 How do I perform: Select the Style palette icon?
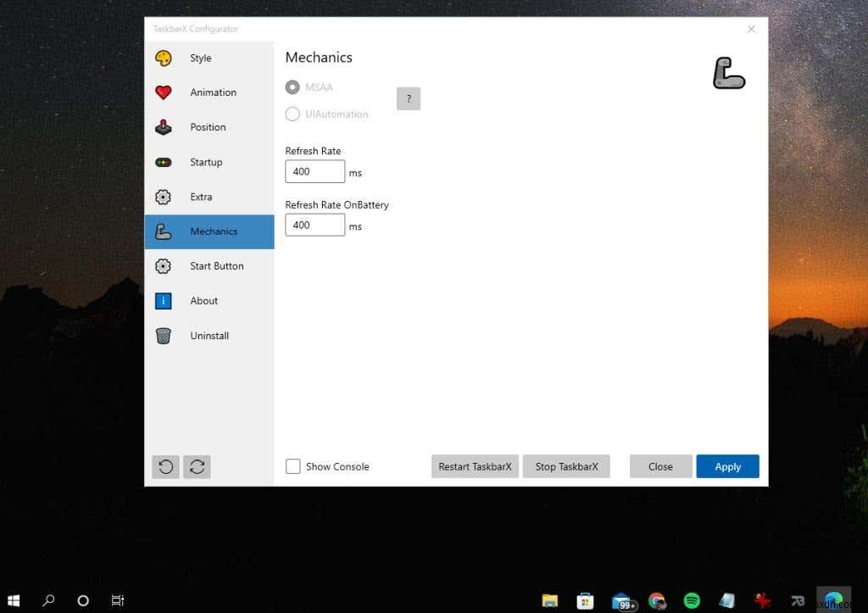click(164, 58)
